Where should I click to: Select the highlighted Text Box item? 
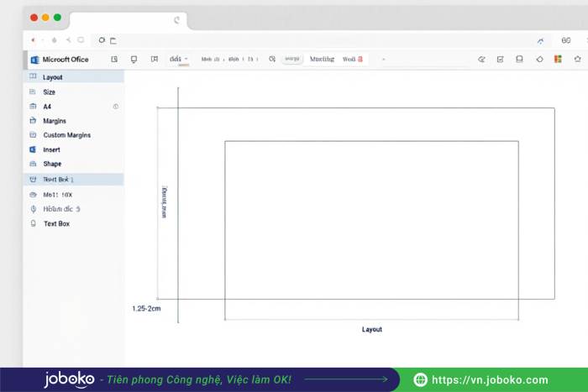tap(57, 180)
